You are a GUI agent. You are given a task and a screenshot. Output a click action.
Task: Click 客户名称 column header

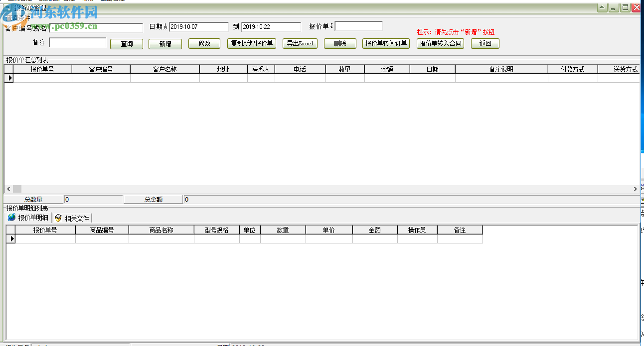pyautogui.click(x=165, y=69)
